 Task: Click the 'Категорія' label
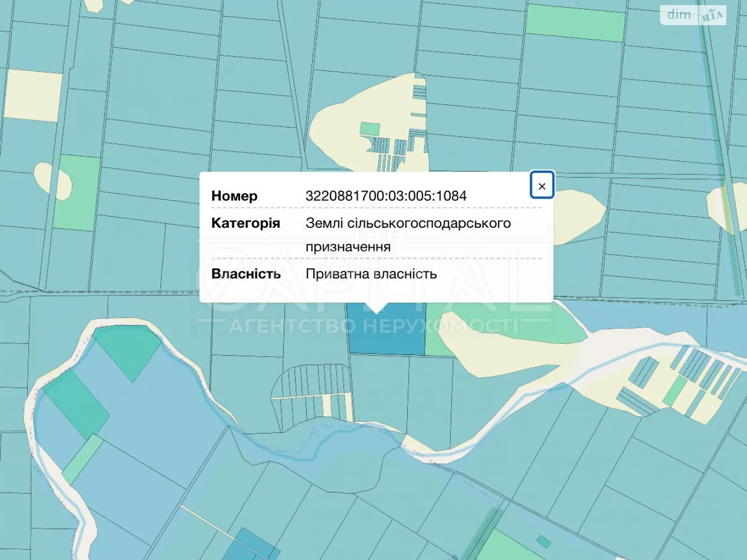pos(246,223)
